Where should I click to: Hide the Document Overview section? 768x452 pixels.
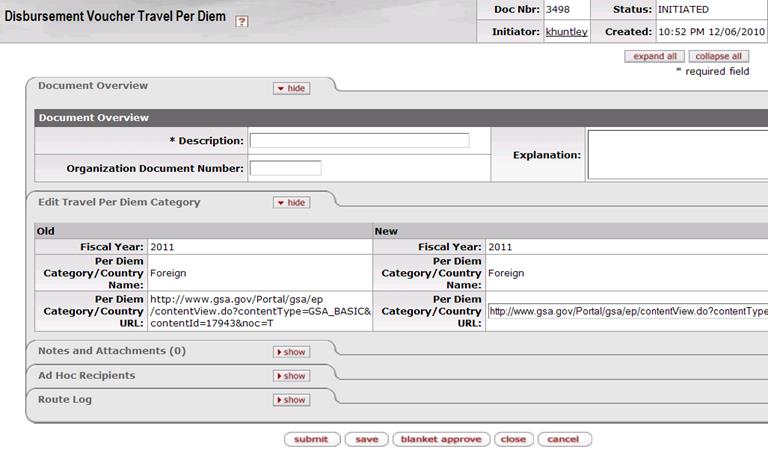(291, 88)
